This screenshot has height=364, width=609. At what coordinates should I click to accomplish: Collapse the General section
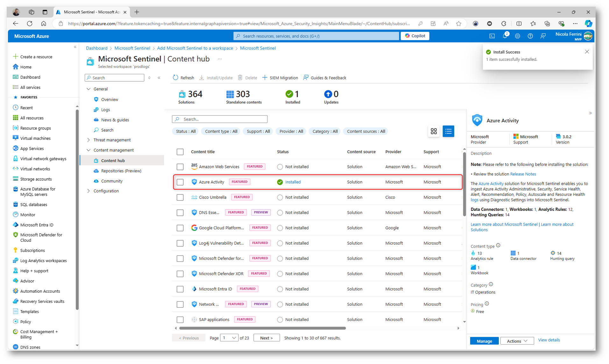(x=89, y=89)
